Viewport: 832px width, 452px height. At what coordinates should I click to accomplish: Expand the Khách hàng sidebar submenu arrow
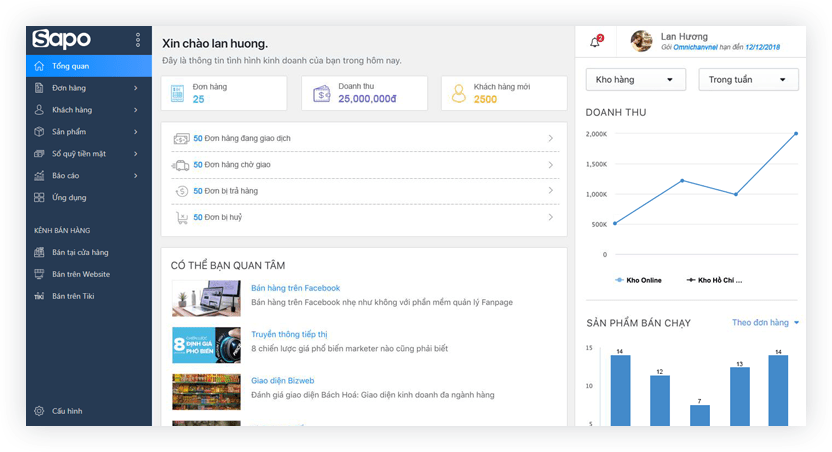pos(136,110)
